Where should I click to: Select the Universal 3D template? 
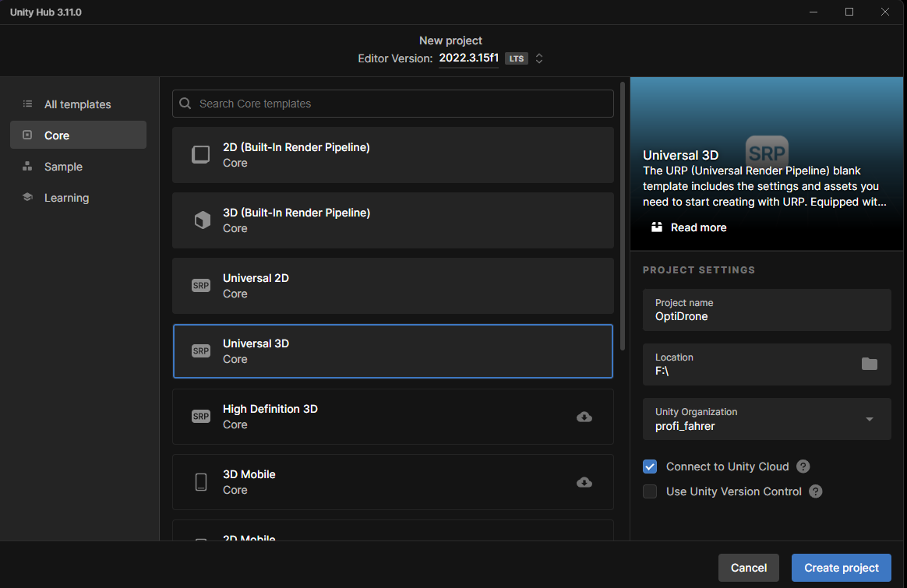point(393,351)
